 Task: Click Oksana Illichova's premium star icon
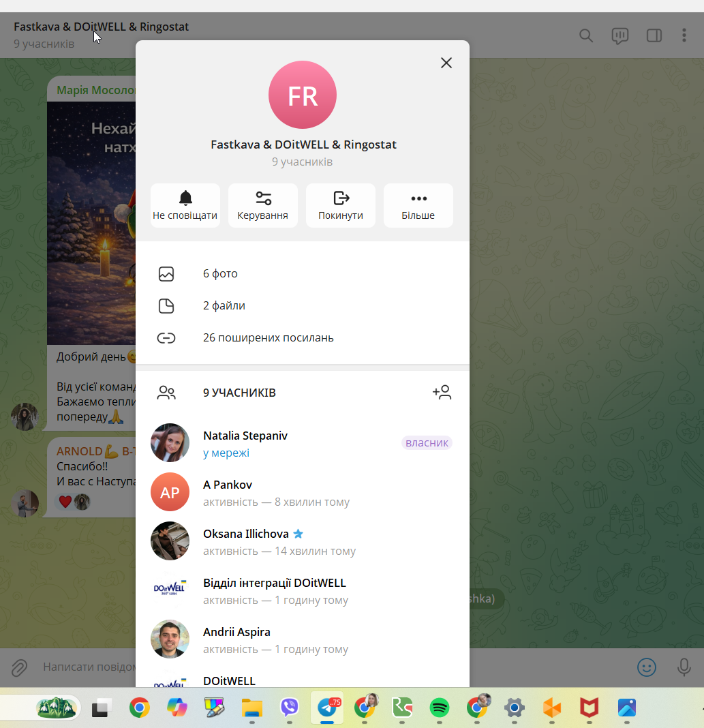coord(298,534)
